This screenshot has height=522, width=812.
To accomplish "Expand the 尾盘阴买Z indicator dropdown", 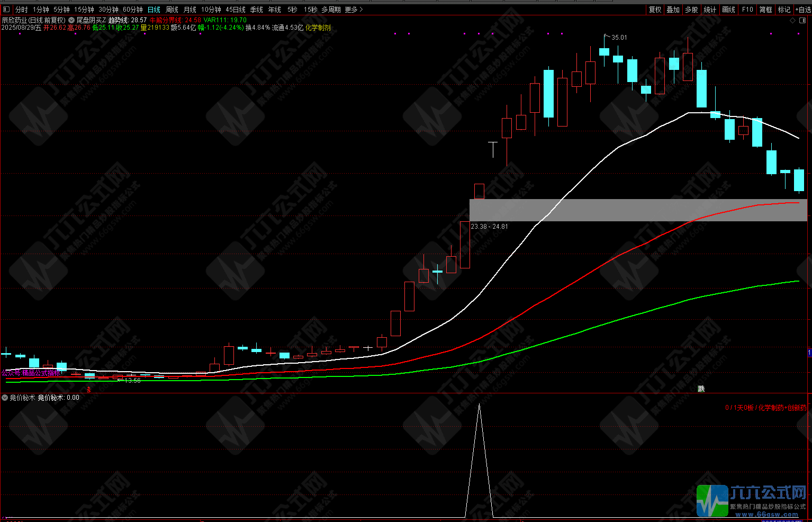I will click(x=71, y=20).
